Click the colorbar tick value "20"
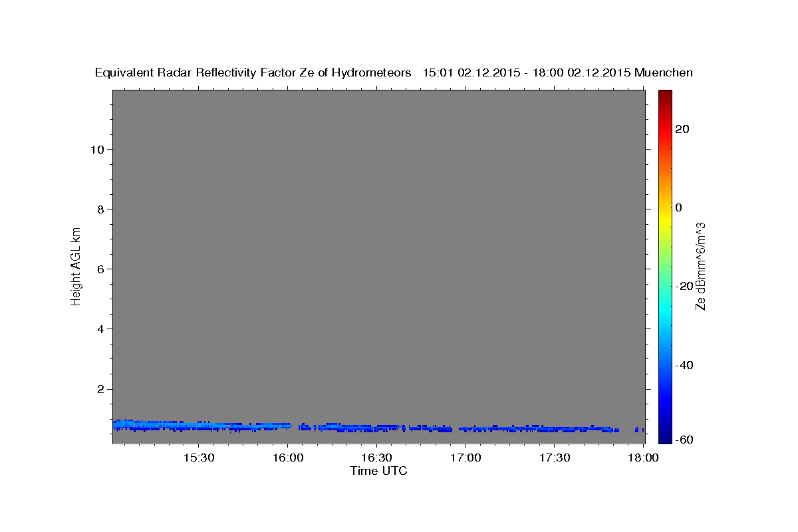Screen dimensions: 798x532 point(682,129)
